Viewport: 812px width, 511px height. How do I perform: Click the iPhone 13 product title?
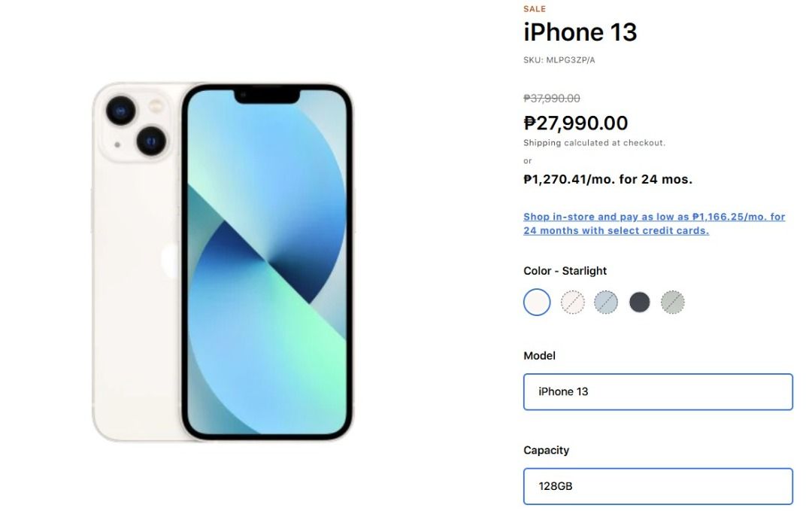[580, 32]
